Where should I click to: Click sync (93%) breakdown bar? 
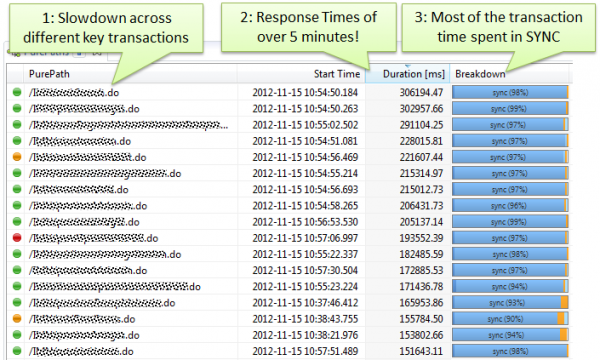510,303
